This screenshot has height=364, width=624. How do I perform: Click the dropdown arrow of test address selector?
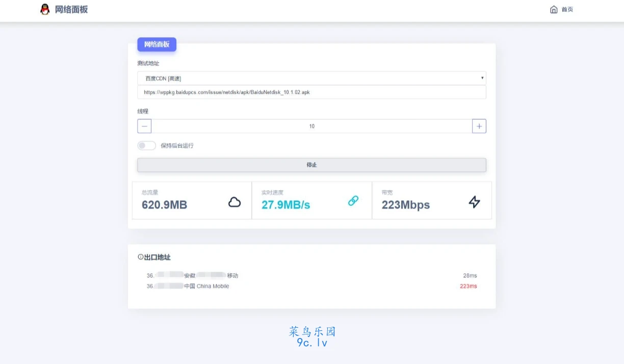pyautogui.click(x=482, y=78)
